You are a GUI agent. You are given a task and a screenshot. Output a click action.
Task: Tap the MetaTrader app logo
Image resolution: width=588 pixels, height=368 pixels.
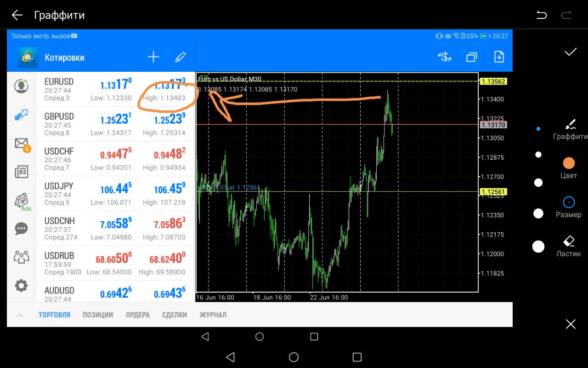[28, 57]
